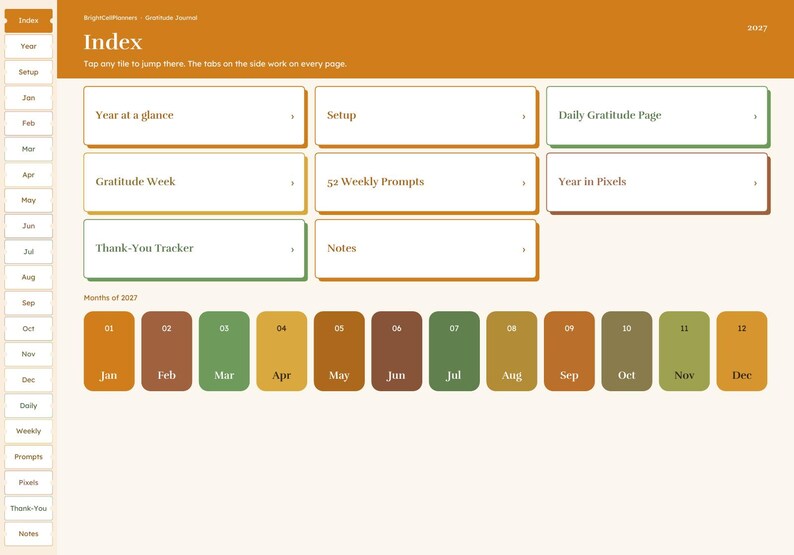This screenshot has height=555, width=794.
Task: Switch to the Weekly side tab
Action: point(28,431)
